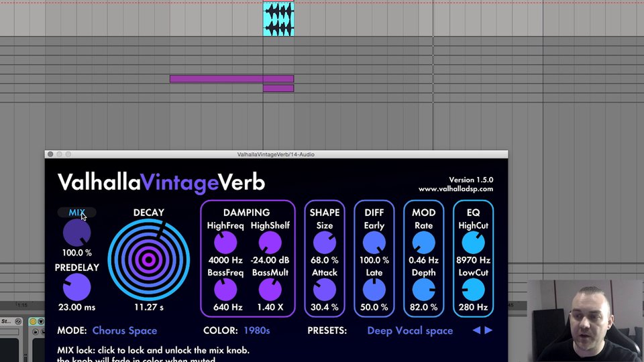Screen dimensions: 644x362
Task: Click the BassMult knob
Action: [x=270, y=290]
